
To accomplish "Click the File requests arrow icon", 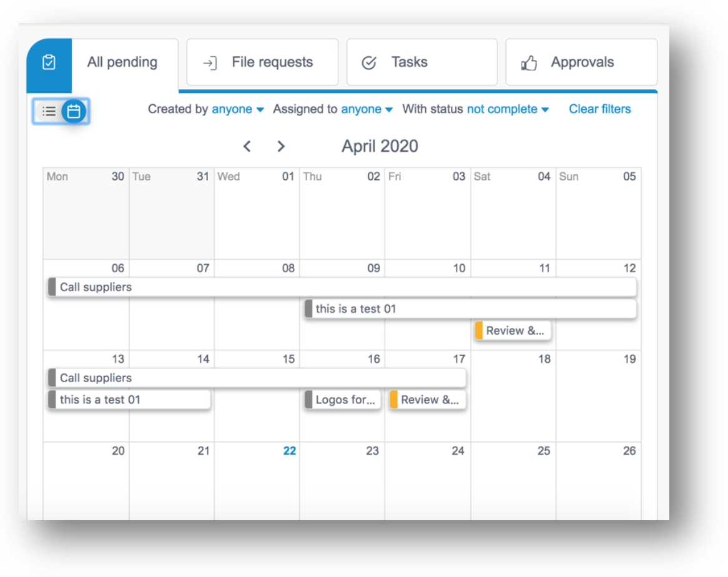I will pyautogui.click(x=210, y=62).
